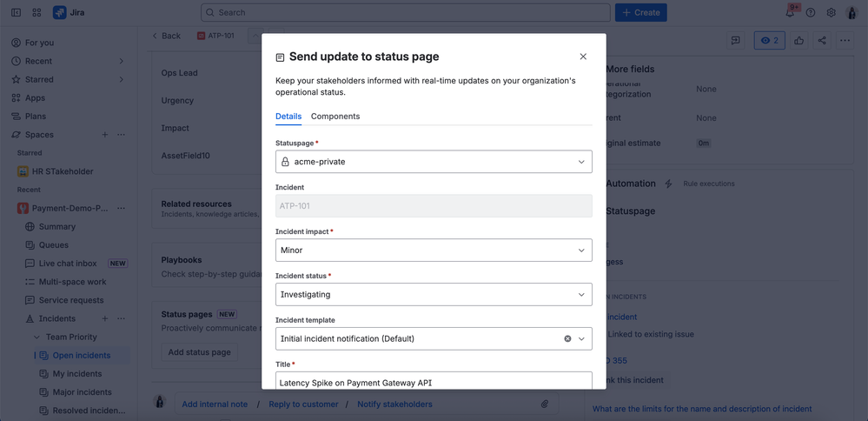Click Add internal note
The image size is (868, 421).
(215, 404)
